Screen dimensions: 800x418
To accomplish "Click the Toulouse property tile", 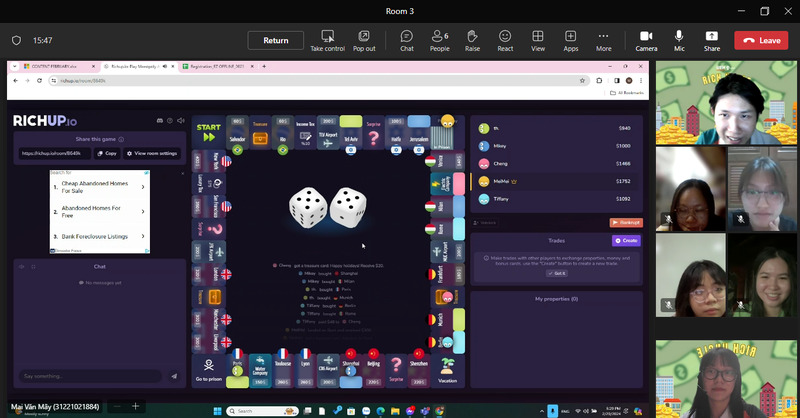I will [x=283, y=371].
